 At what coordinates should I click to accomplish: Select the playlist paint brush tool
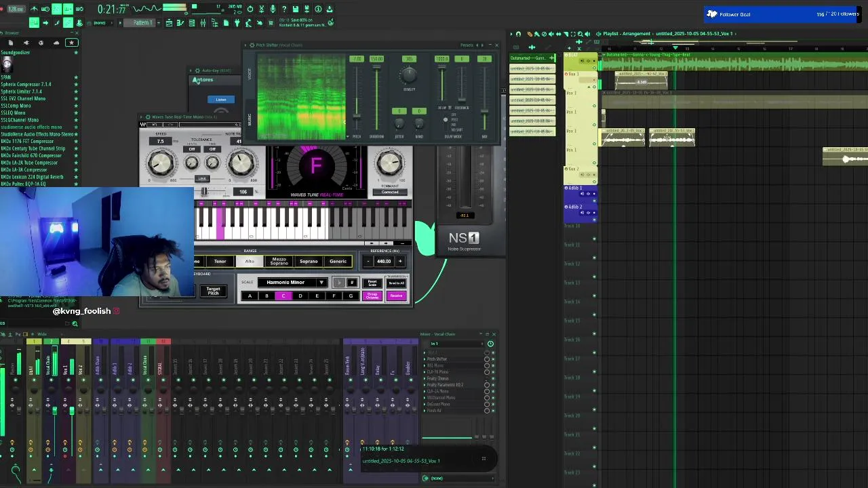pos(537,34)
